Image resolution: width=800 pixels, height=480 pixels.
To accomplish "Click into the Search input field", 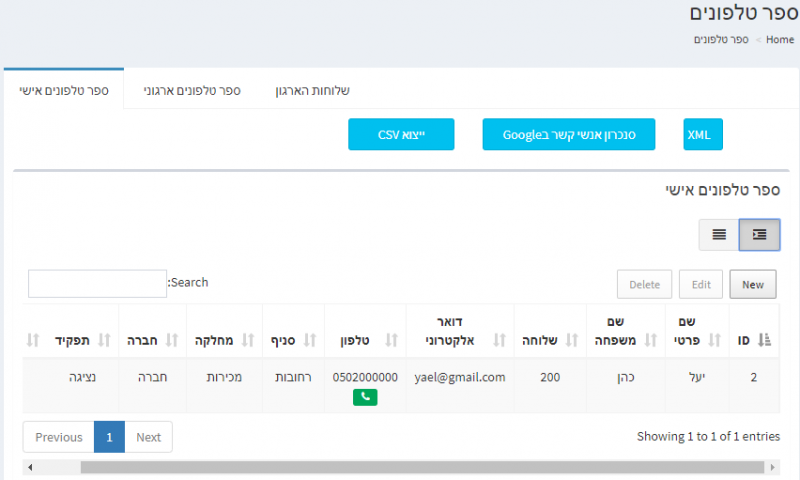I will click(x=97, y=283).
